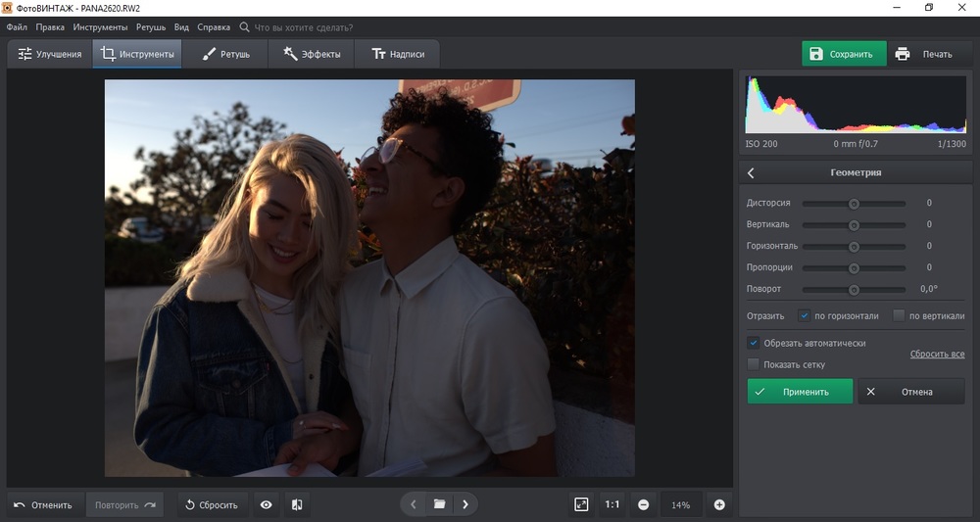Image resolution: width=980 pixels, height=522 pixels.
Task: Click the Дисторсия slider handle
Action: click(x=854, y=204)
